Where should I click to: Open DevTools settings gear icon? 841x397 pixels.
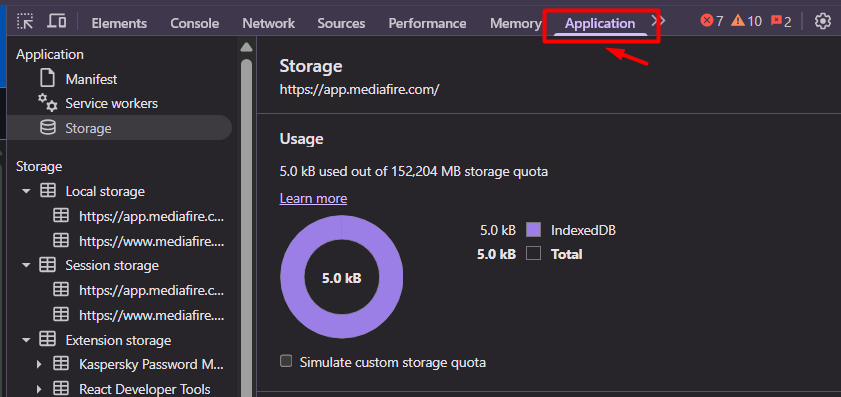tap(822, 21)
